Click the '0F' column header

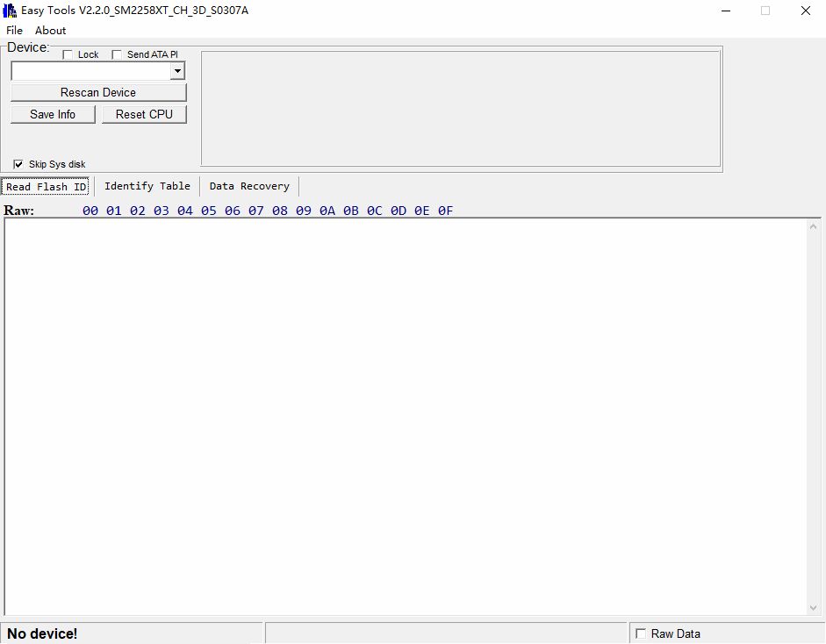(446, 211)
